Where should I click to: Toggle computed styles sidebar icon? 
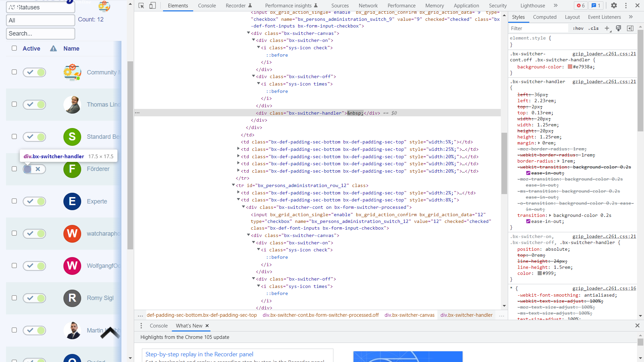[630, 28]
